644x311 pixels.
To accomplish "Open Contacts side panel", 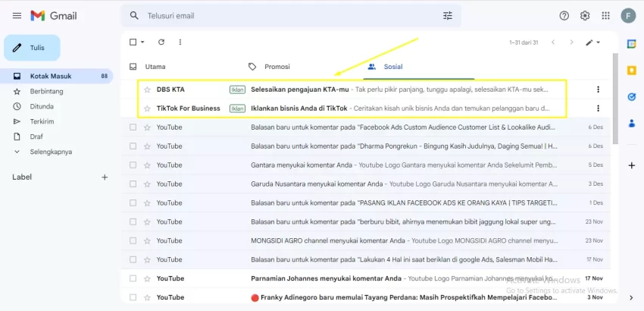I will point(632,123).
